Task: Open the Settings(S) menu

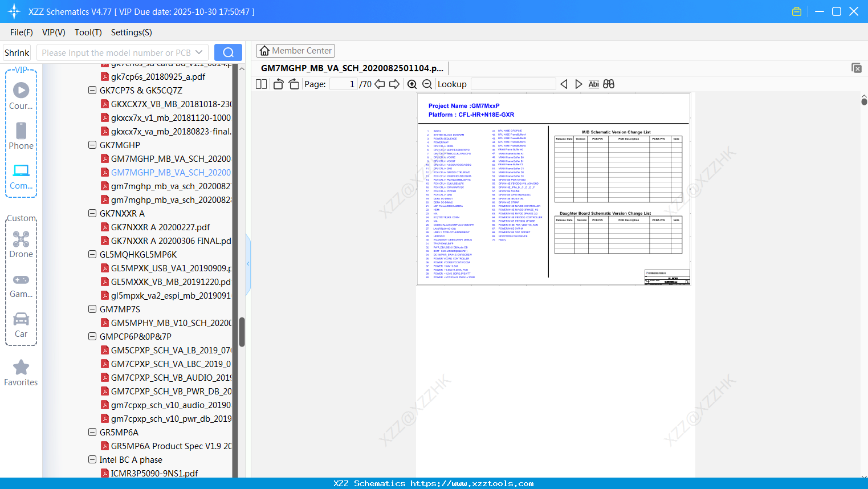Action: coord(132,32)
